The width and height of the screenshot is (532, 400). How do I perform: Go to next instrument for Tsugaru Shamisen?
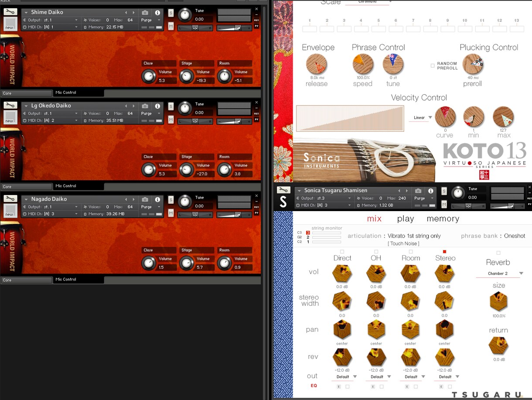[x=406, y=191]
